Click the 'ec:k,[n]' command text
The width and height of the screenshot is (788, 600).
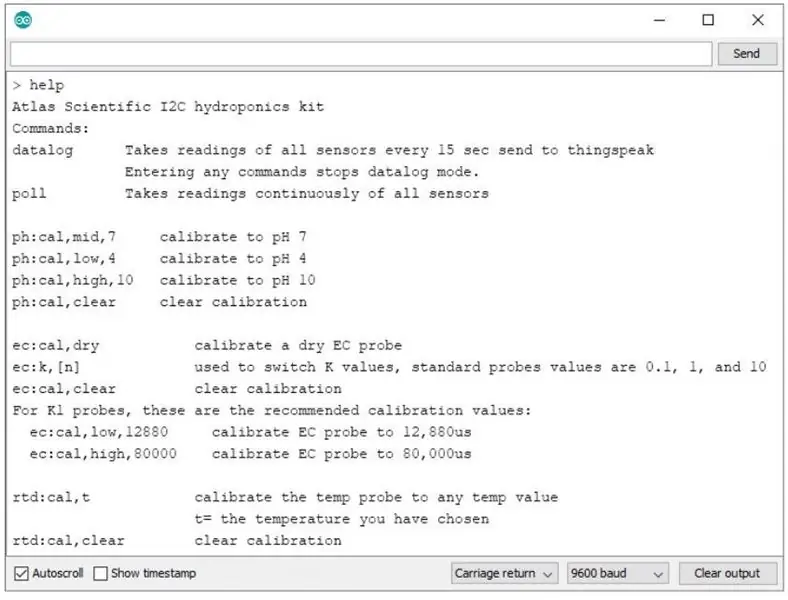[x=46, y=367]
